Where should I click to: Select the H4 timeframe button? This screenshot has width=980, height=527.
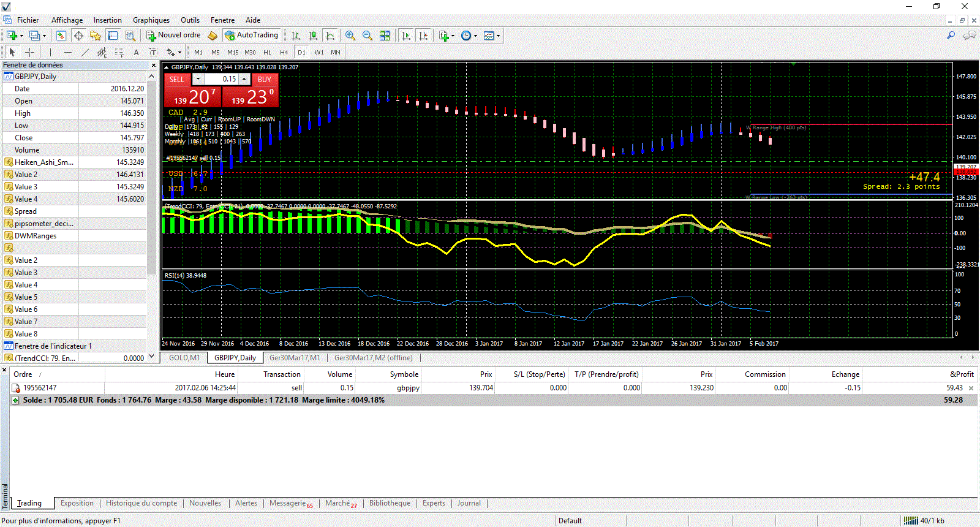[284, 52]
